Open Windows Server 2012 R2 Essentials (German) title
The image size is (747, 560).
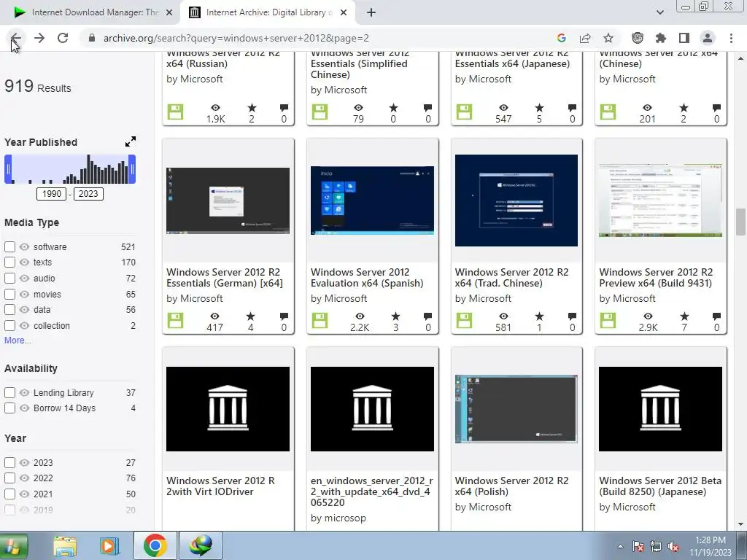(x=225, y=278)
